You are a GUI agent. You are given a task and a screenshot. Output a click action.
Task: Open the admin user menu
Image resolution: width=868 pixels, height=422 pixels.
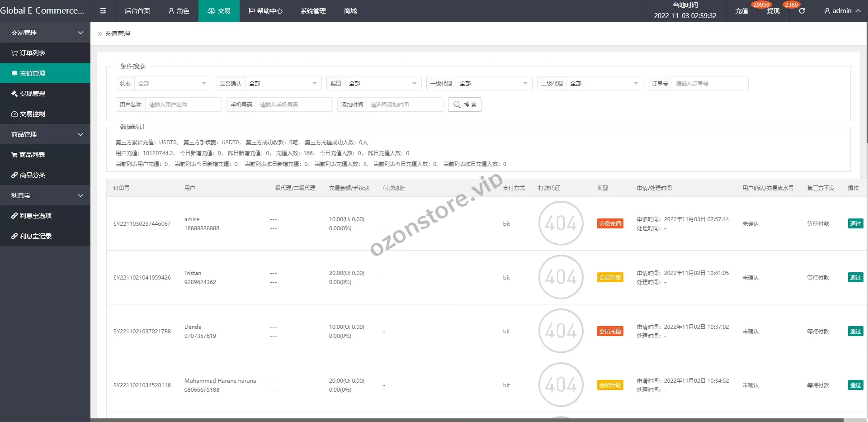[842, 11]
